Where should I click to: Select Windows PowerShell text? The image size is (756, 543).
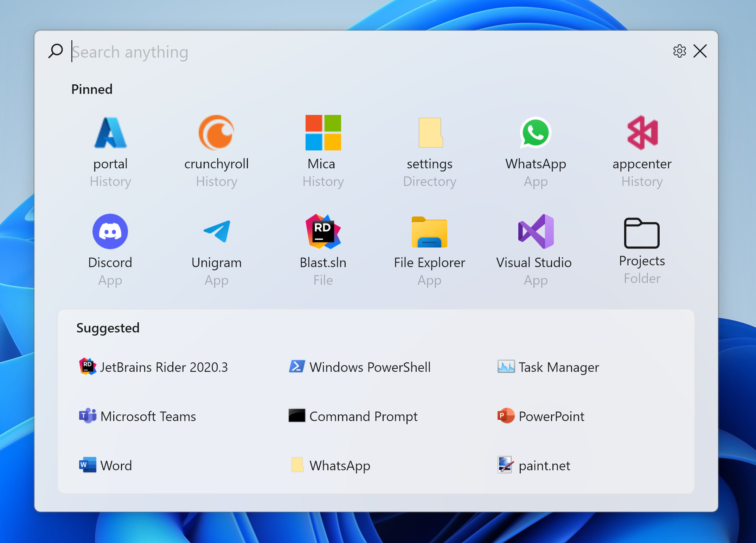pos(370,367)
